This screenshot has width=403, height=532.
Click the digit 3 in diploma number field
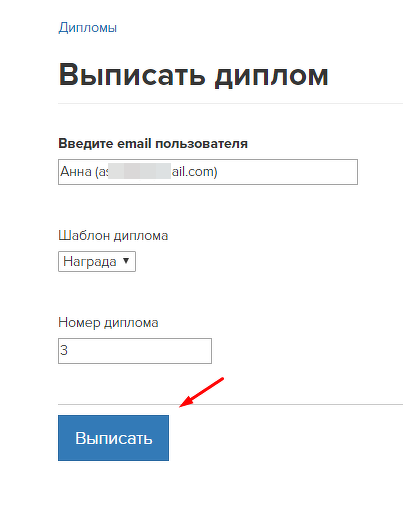[x=64, y=350]
